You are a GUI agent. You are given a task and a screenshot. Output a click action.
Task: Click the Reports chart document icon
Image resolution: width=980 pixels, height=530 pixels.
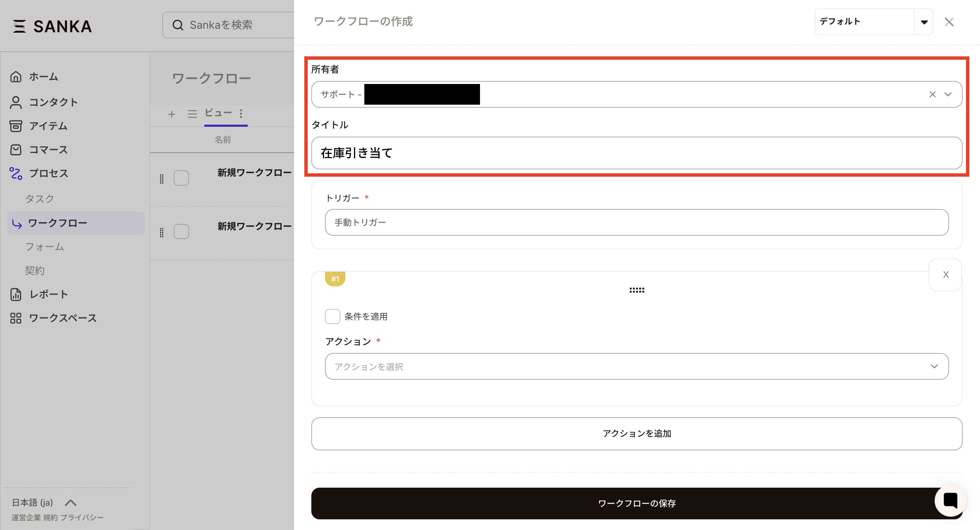point(16,294)
